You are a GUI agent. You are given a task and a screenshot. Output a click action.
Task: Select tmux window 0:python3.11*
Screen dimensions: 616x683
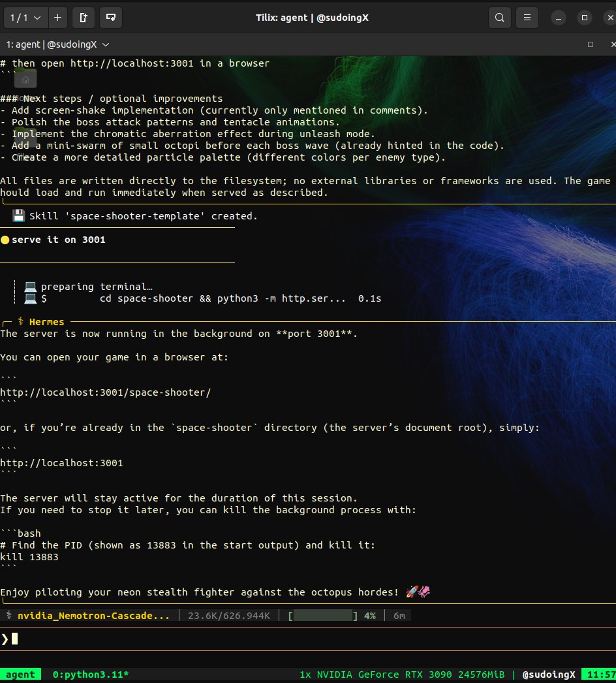[91, 675]
